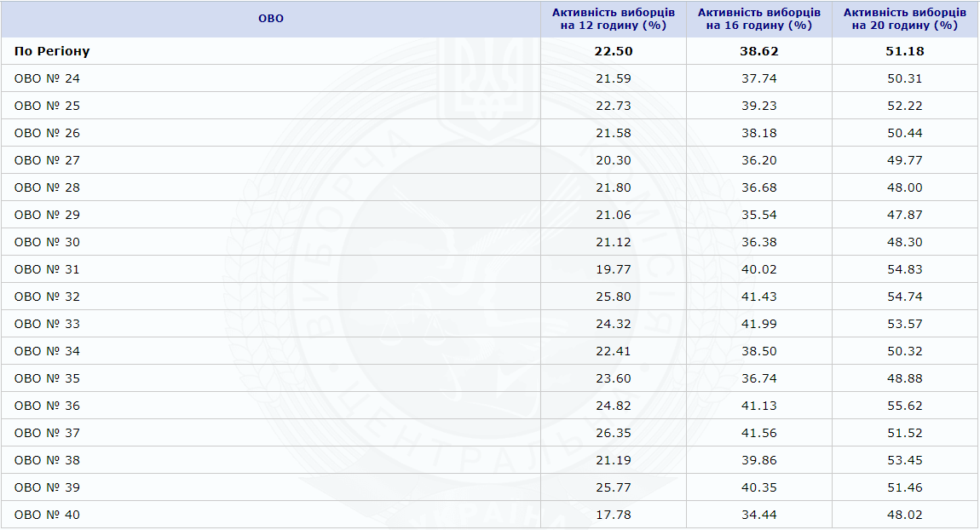Select the ОВО № 24 row label
Viewport: 980px width, 530px height.
coord(48,78)
